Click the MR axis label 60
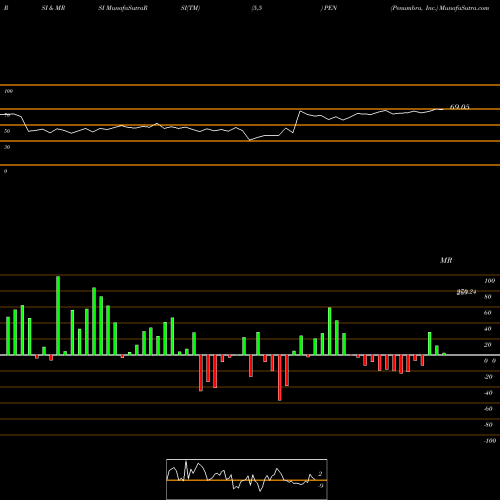This screenshot has width=500, height=500. pos(488,313)
